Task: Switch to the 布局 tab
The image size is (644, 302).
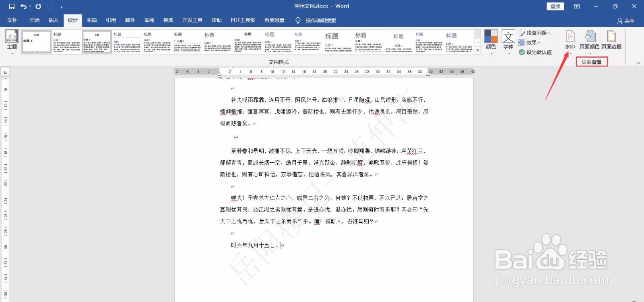Action: pyautogui.click(x=92, y=20)
